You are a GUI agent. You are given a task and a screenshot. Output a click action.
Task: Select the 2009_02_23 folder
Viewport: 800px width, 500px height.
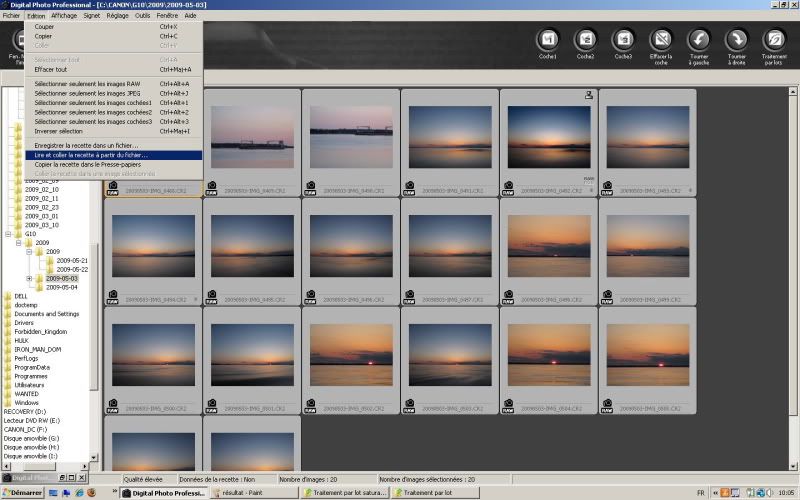[x=42, y=207]
